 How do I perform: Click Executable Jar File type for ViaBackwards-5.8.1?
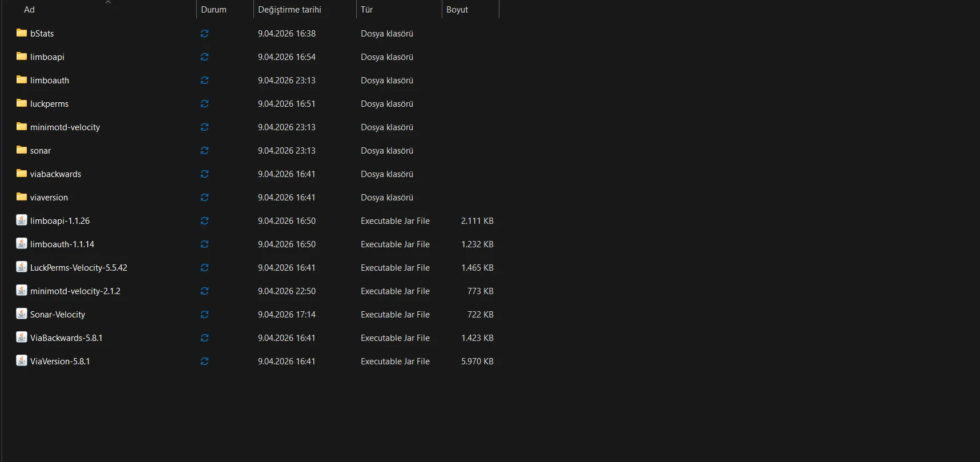(395, 338)
